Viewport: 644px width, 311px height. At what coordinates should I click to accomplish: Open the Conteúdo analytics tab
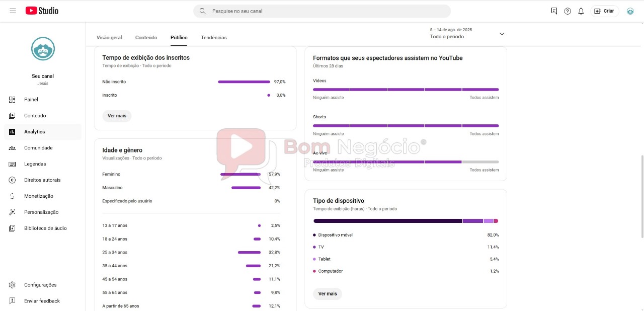pyautogui.click(x=146, y=37)
